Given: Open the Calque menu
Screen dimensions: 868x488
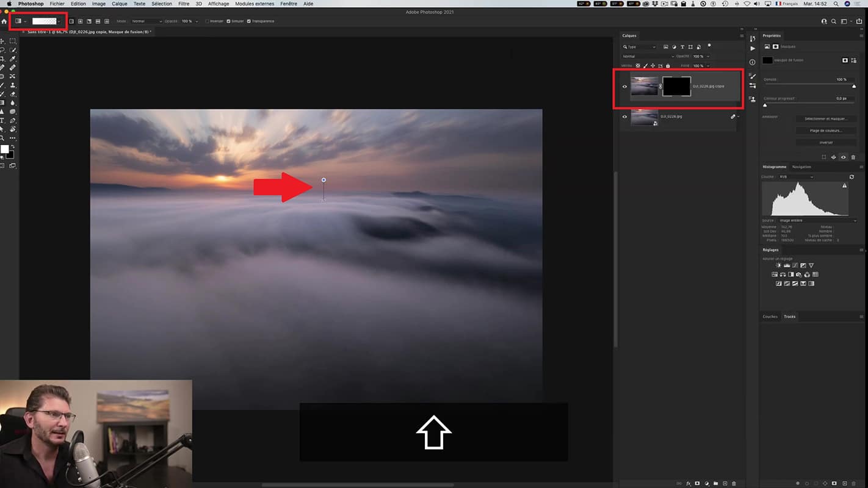Looking at the screenshot, I should coord(120,4).
